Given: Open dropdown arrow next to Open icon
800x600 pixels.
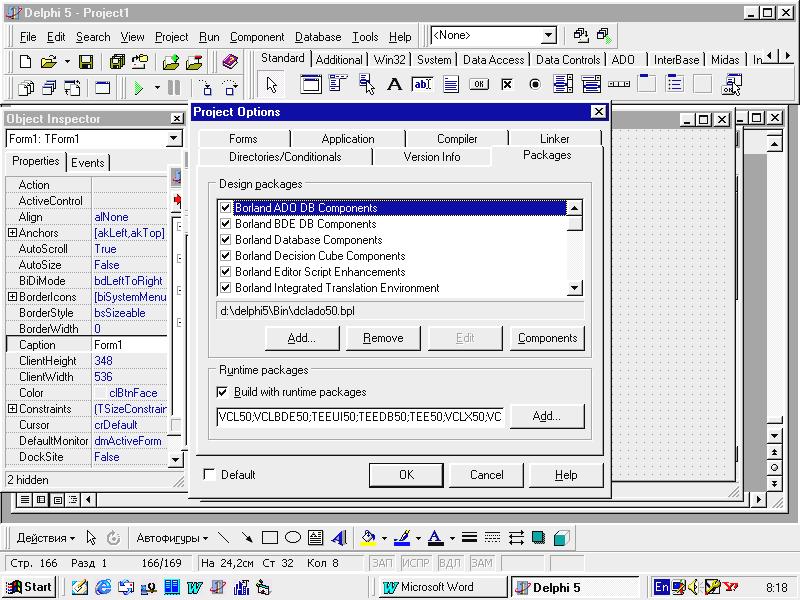Looking at the screenshot, I should pos(67,62).
